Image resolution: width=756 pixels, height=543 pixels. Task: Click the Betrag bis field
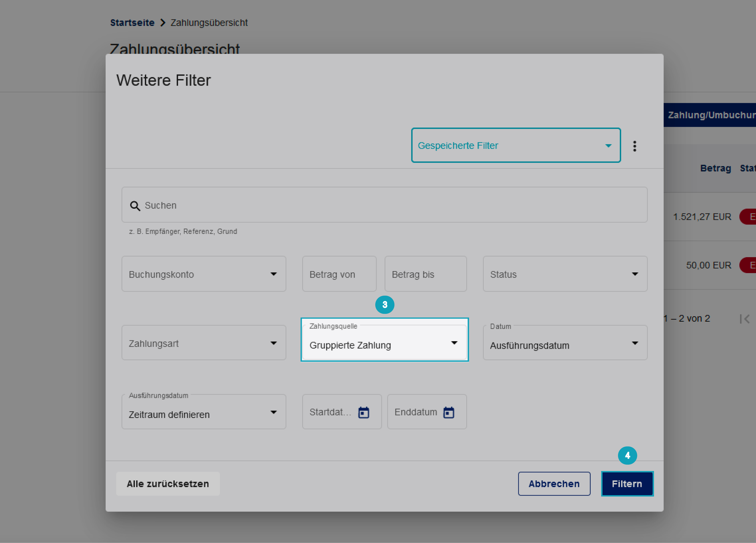pyautogui.click(x=426, y=274)
